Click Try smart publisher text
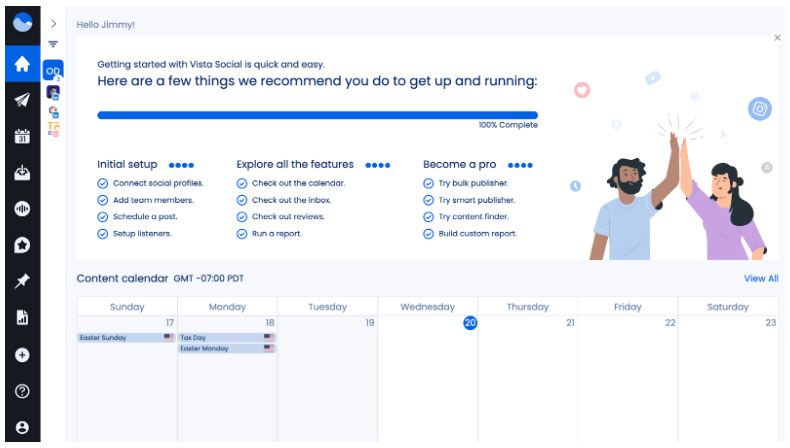 point(477,200)
